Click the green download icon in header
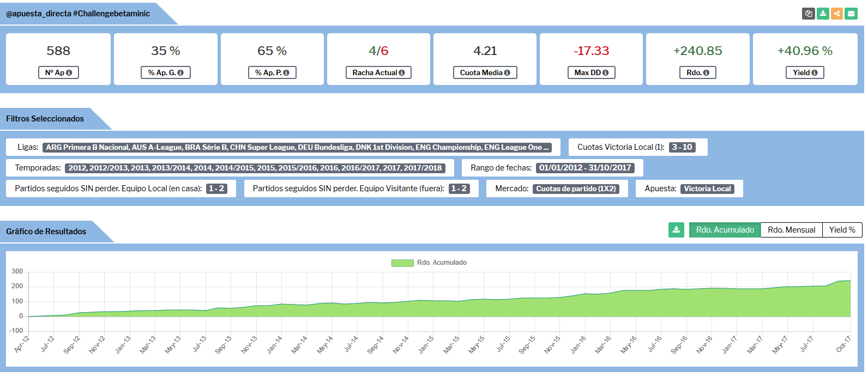The image size is (868, 377). [x=823, y=14]
